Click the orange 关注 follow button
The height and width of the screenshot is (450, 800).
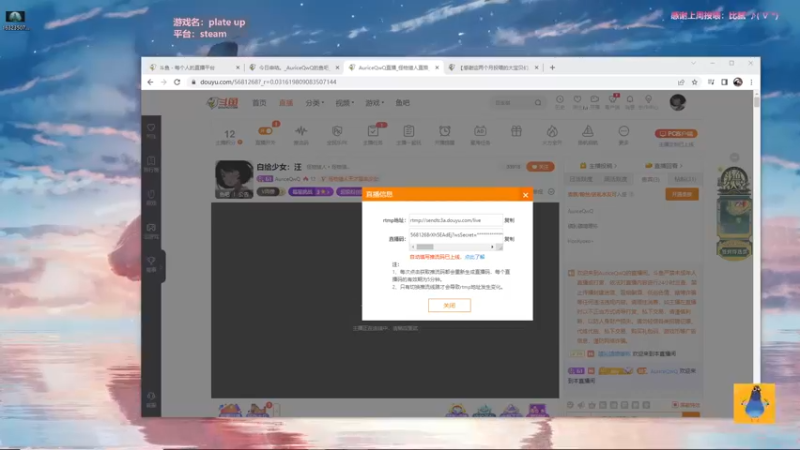[x=540, y=167]
